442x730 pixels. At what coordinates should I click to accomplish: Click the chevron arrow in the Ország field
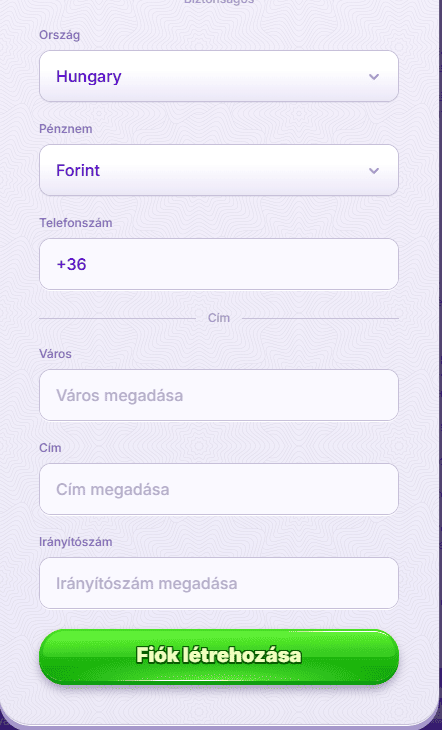[374, 77]
